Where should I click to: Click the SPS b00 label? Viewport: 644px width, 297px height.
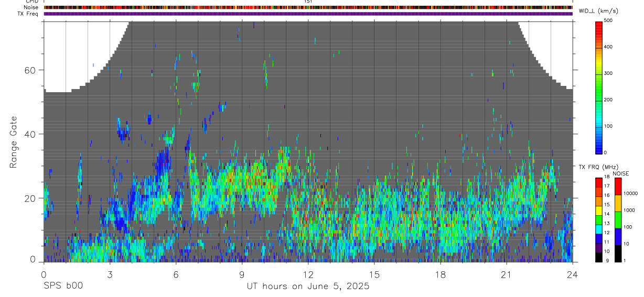tap(62, 287)
